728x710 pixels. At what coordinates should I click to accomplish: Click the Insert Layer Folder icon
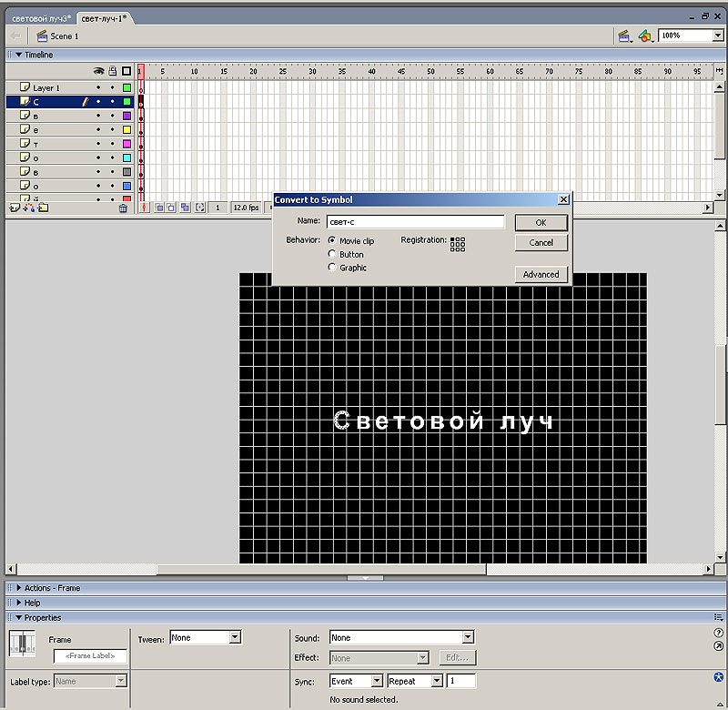pos(42,208)
